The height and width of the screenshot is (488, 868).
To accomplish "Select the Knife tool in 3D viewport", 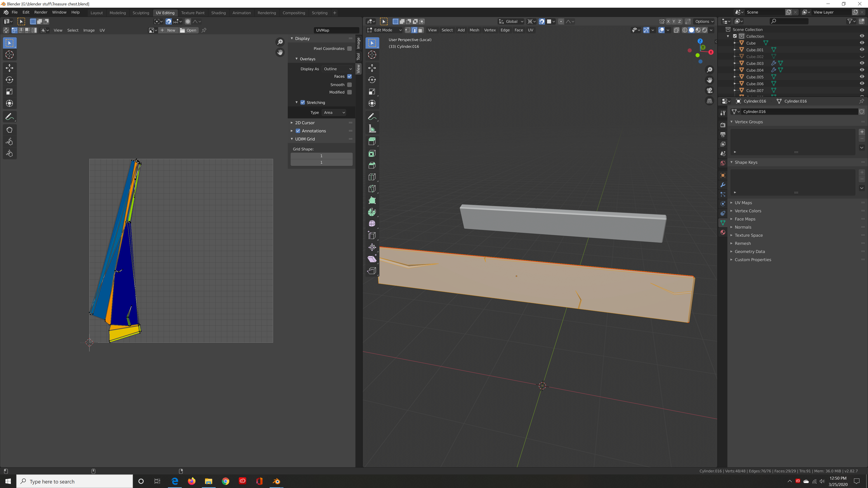I will pos(372,189).
